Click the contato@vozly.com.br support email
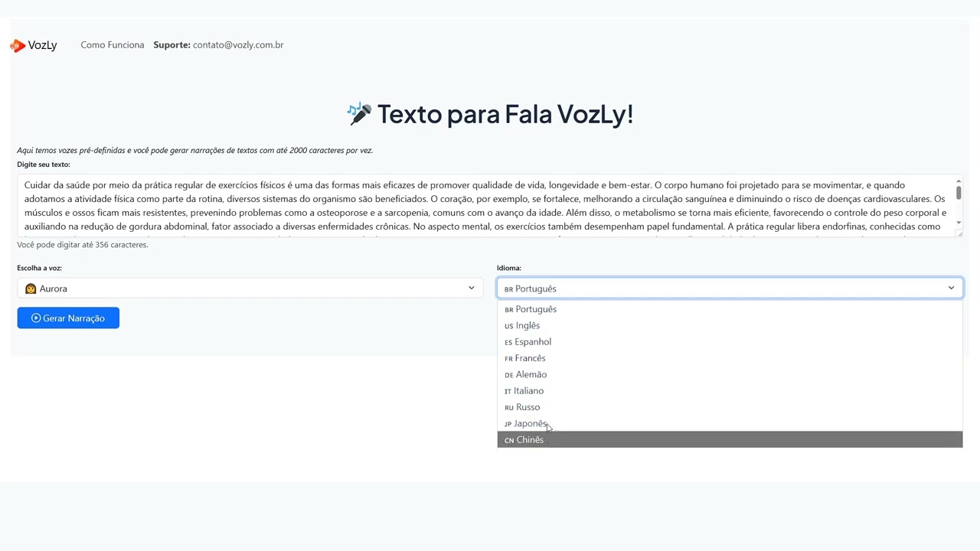980x551 pixels. pos(238,45)
